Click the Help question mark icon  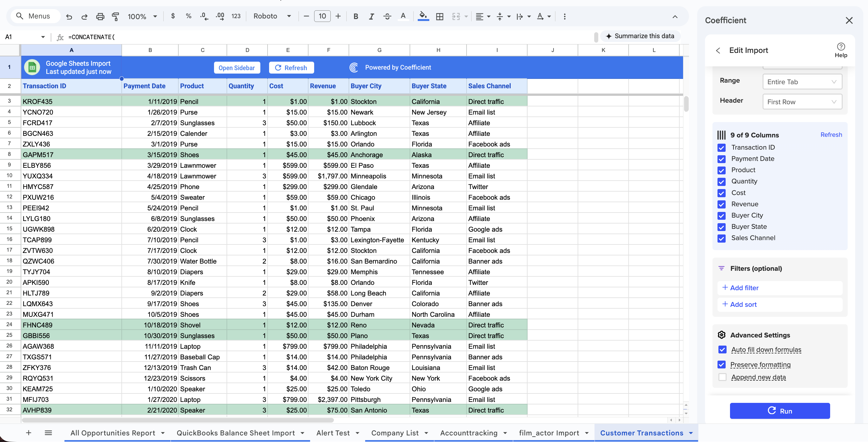coord(841,47)
